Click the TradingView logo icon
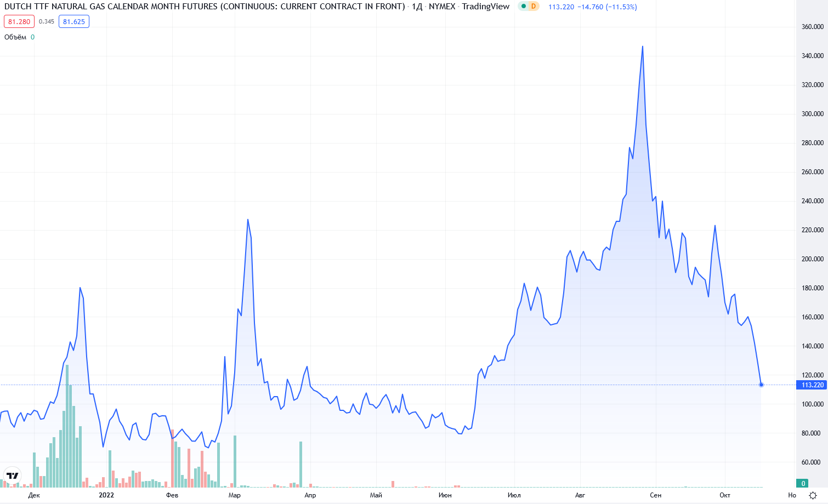 click(x=12, y=475)
